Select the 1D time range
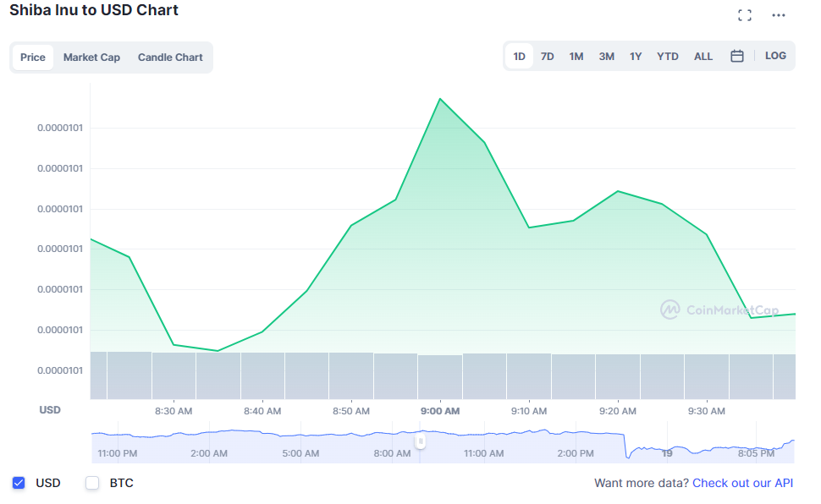Screen dimensions: 821x504 pos(519,57)
